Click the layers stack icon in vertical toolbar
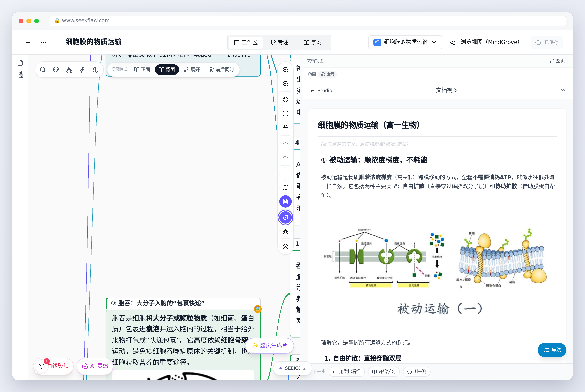The image size is (585, 392). [x=285, y=247]
